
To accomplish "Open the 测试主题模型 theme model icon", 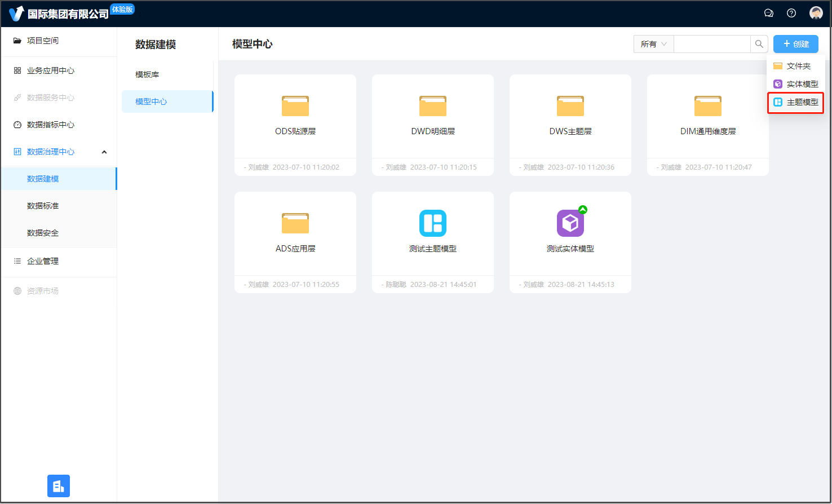I will [432, 223].
